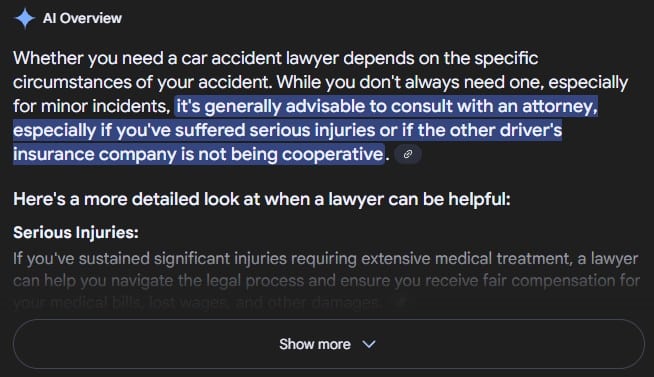Click the text "circumstances of your accident"

pos(142,82)
